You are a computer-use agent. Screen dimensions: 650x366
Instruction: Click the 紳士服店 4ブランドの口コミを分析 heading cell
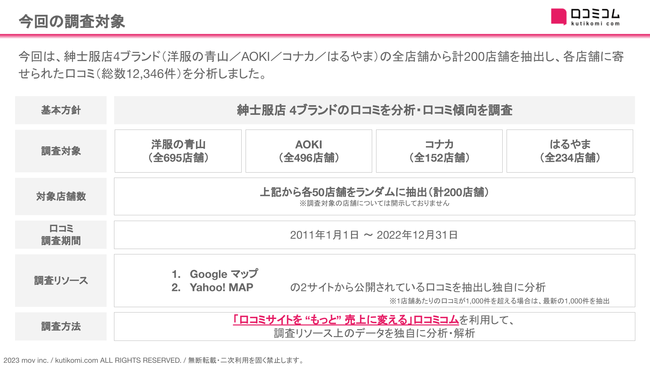click(375, 110)
